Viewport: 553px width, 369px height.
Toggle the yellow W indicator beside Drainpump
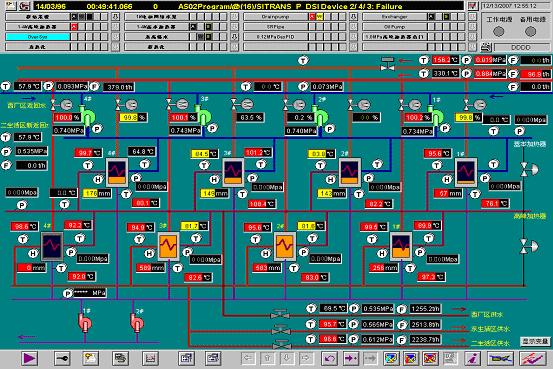tap(320, 17)
